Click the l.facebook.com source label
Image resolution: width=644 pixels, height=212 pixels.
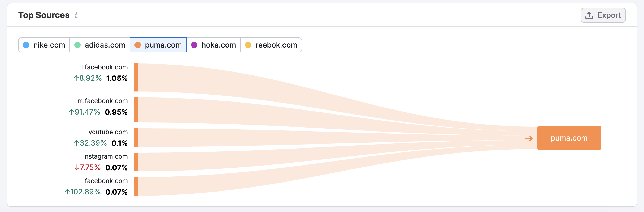pyautogui.click(x=105, y=67)
